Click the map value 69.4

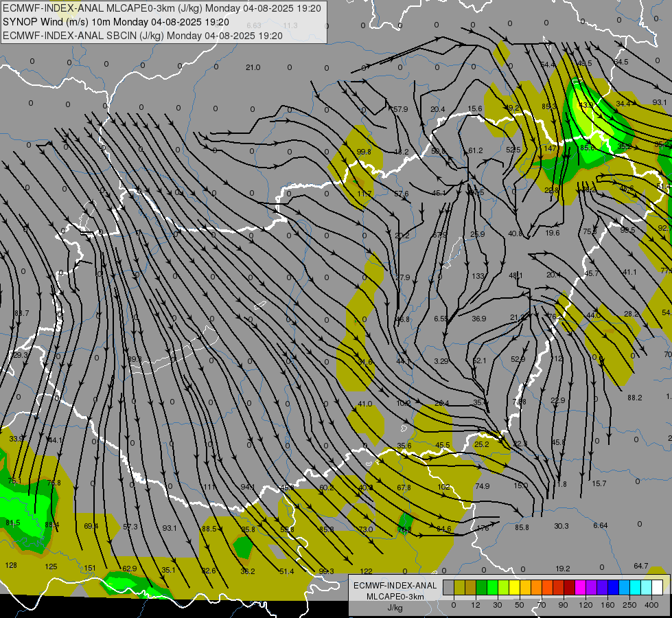pyautogui.click(x=91, y=526)
